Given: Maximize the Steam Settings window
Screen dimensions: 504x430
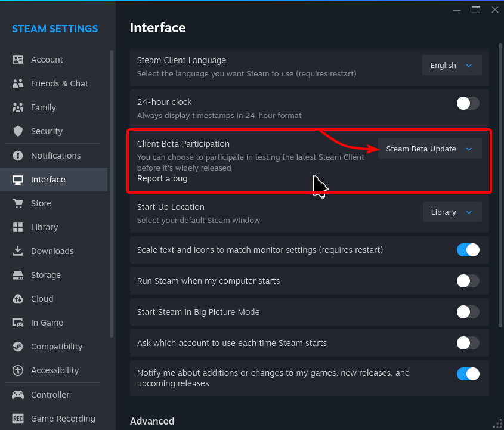Looking at the screenshot, I should tap(476, 10).
